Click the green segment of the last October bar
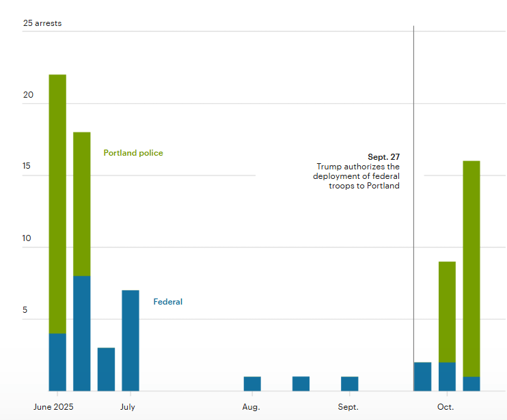 tap(471, 268)
